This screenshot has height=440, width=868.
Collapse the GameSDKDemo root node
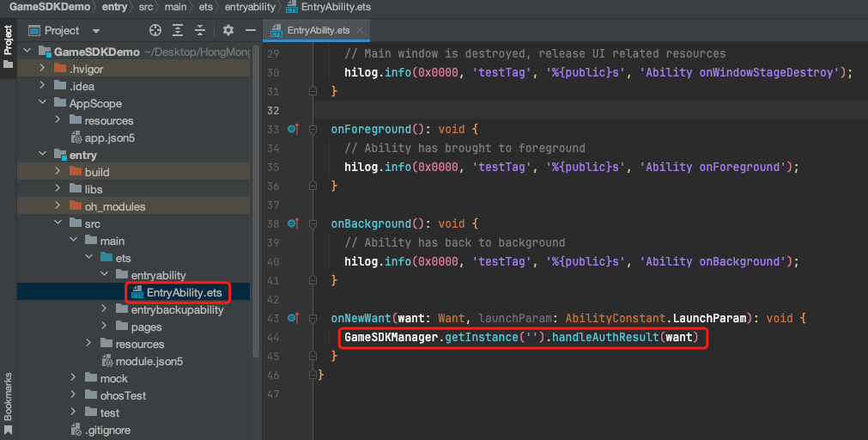coord(27,52)
